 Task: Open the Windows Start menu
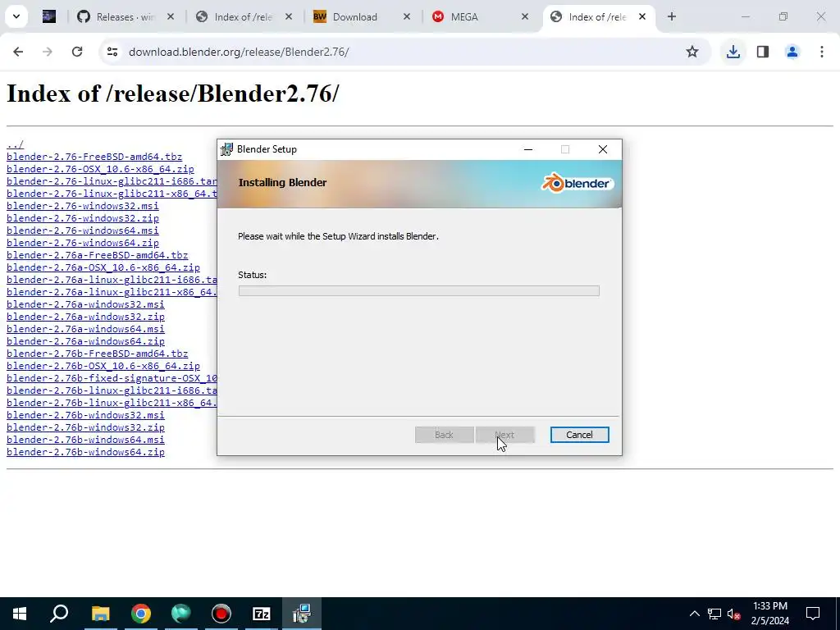20,614
